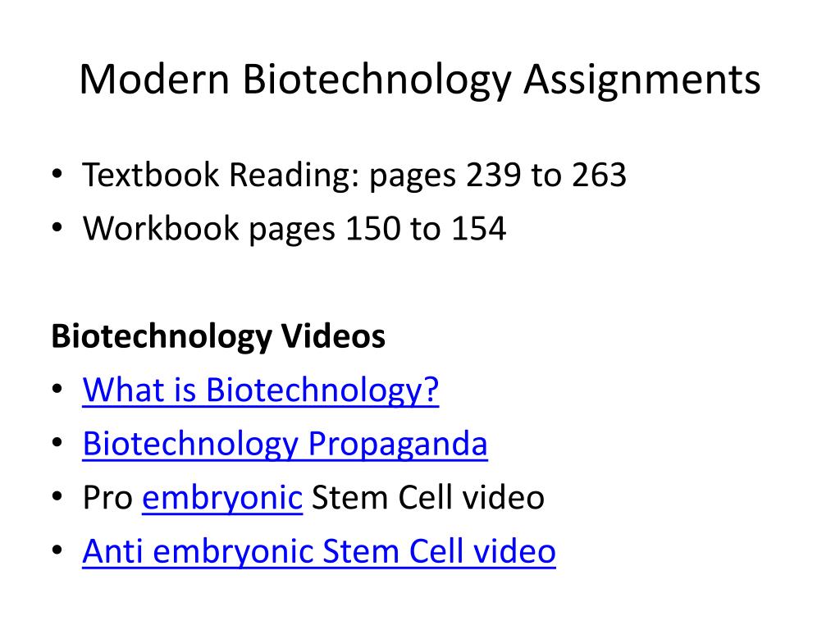Select the 'Biotechnology Videos' bold heading
The image size is (840, 630).
click(218, 336)
